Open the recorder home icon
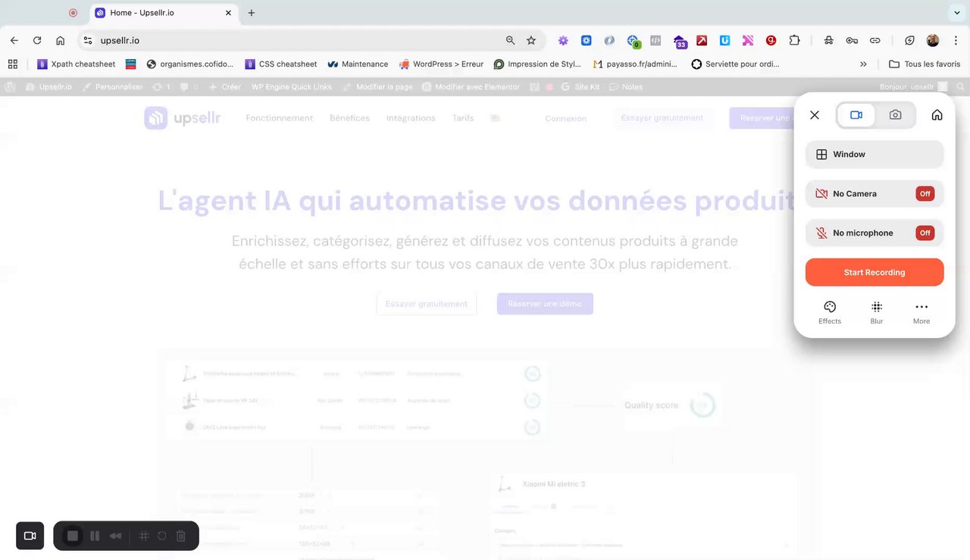The image size is (970, 560). pos(937,115)
